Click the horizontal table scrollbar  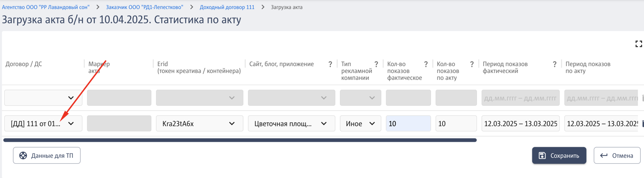tap(240, 140)
